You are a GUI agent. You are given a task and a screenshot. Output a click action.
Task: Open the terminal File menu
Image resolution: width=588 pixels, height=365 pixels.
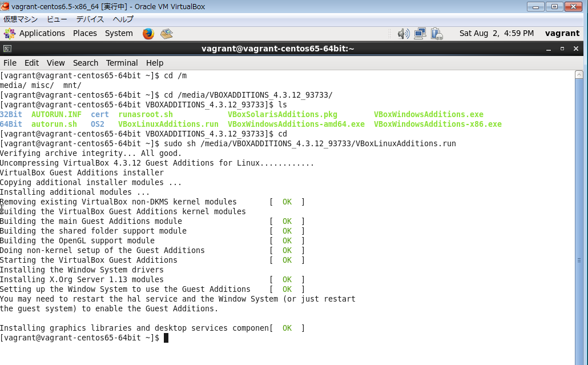[x=10, y=63]
